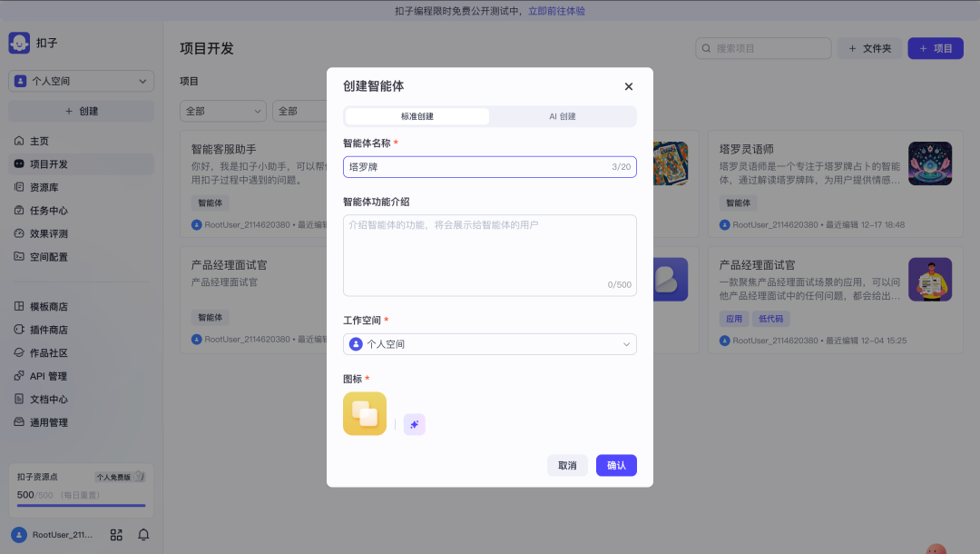Click the + 文件夹 button
The width and height of the screenshot is (980, 554).
pos(869,48)
